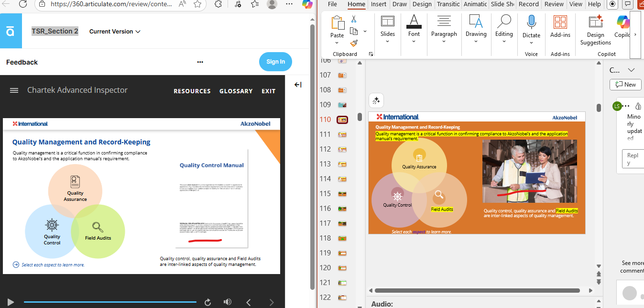Click the slide horizontal scrollbar
The image size is (644, 308).
(477, 290)
